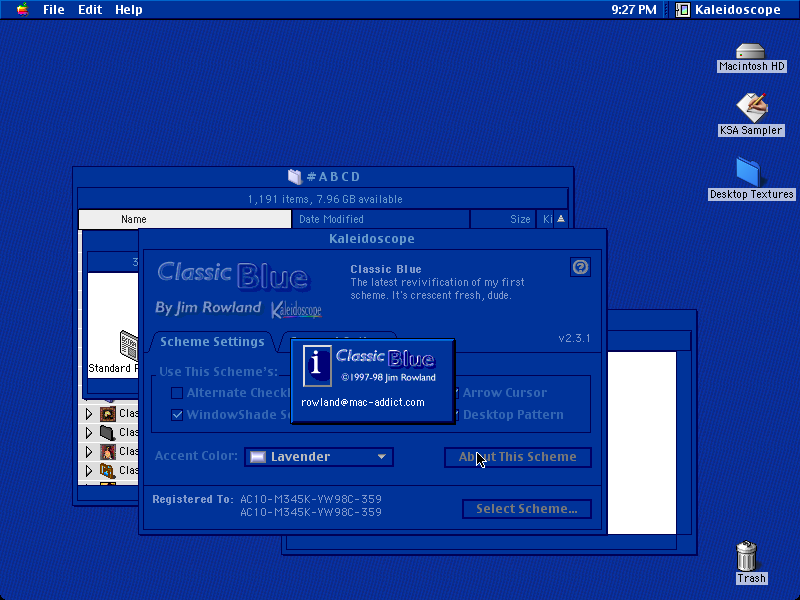Expand the row with the portrait picture icon
Viewport: 800px width, 600px height.
(x=89, y=452)
